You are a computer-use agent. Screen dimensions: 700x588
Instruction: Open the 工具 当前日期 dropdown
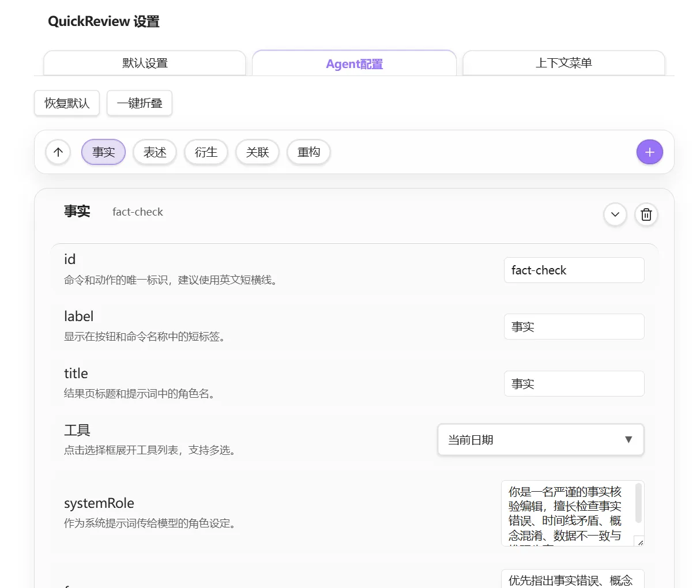[x=540, y=440]
